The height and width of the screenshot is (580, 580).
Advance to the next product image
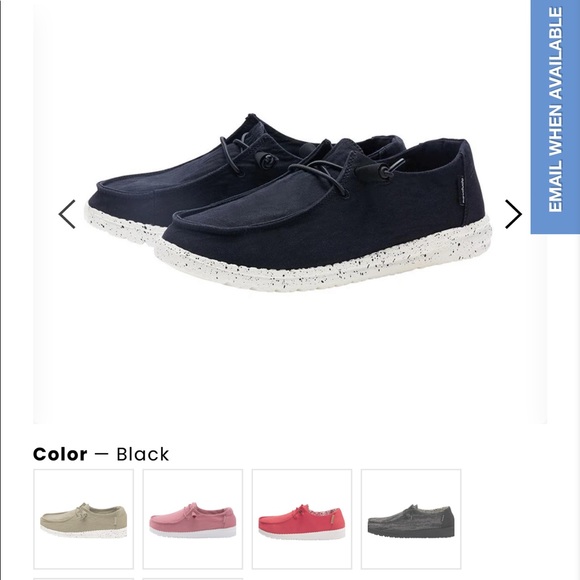click(x=513, y=214)
